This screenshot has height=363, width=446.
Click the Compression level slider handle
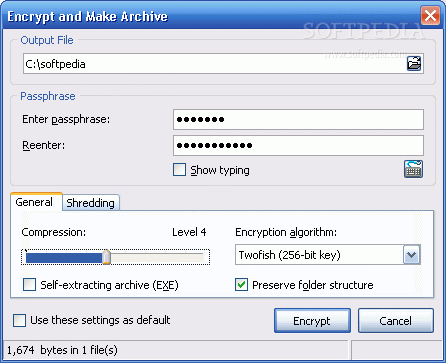(106, 257)
